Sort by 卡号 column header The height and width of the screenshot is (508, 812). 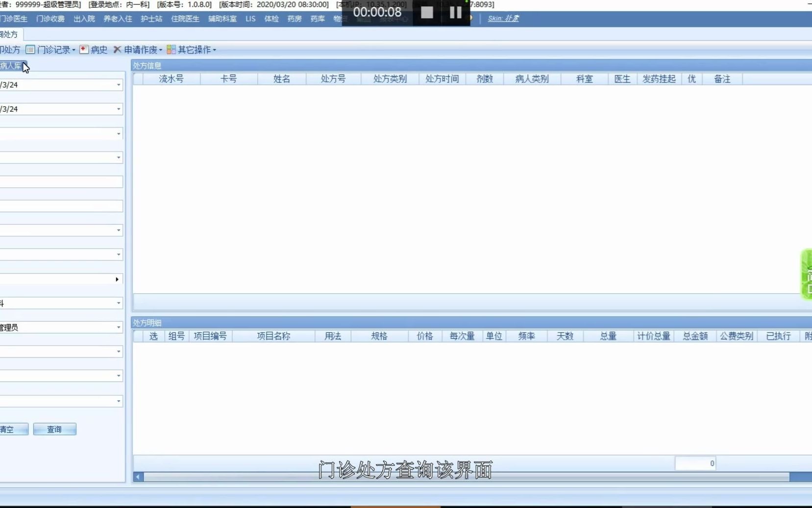click(x=229, y=79)
